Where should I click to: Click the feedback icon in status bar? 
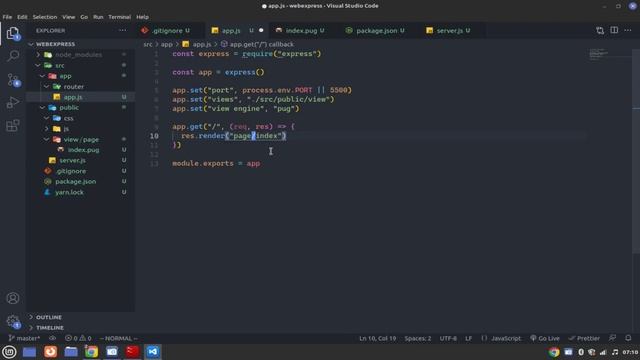tap(612, 338)
